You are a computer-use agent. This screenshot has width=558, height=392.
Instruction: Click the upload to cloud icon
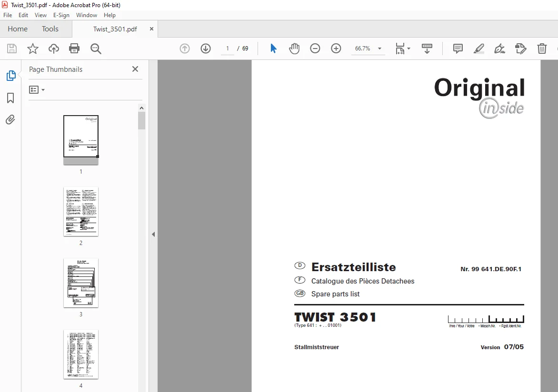[x=54, y=49]
